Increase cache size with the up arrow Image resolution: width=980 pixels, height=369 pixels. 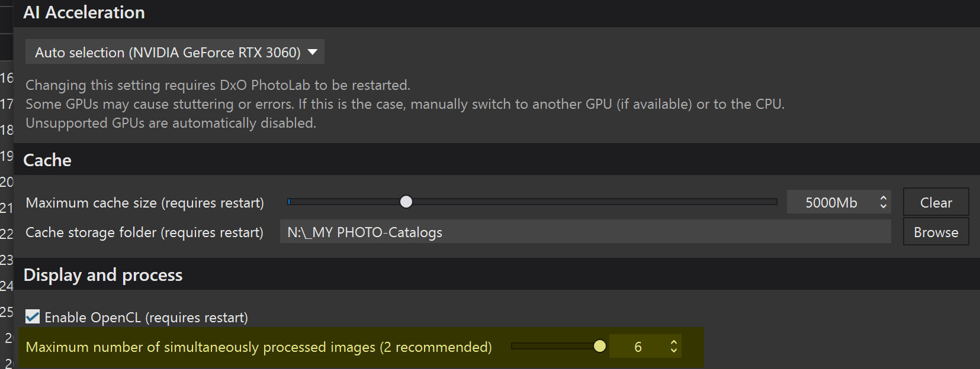pos(883,198)
